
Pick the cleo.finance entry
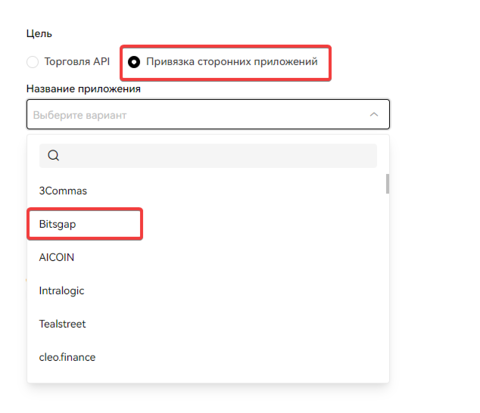point(208,357)
